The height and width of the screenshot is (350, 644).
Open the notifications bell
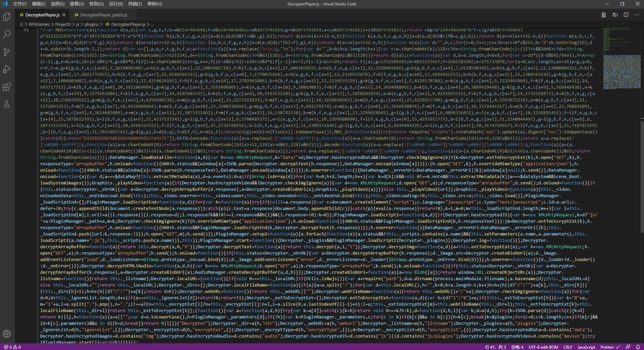(x=638, y=347)
